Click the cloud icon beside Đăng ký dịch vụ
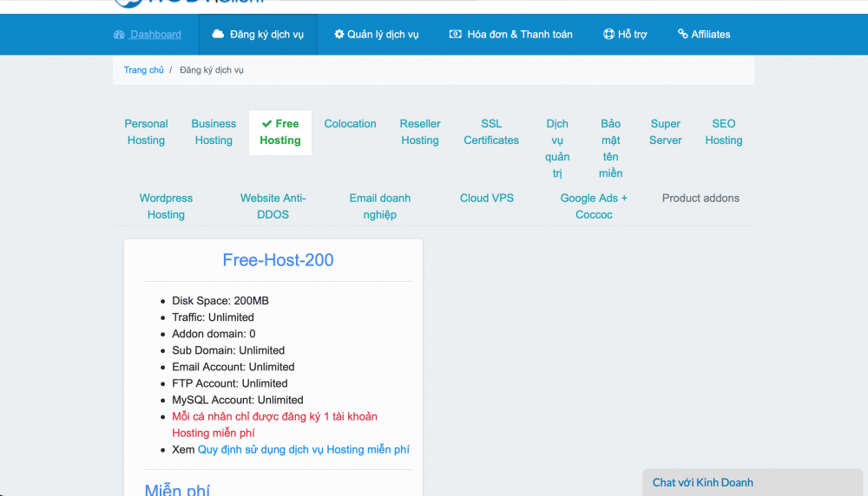Viewport: 868px width, 496px height. 218,35
